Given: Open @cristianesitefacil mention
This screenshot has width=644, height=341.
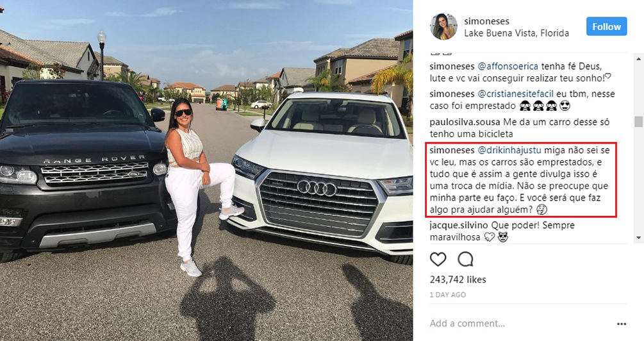Looking at the screenshot, I should click(515, 94).
